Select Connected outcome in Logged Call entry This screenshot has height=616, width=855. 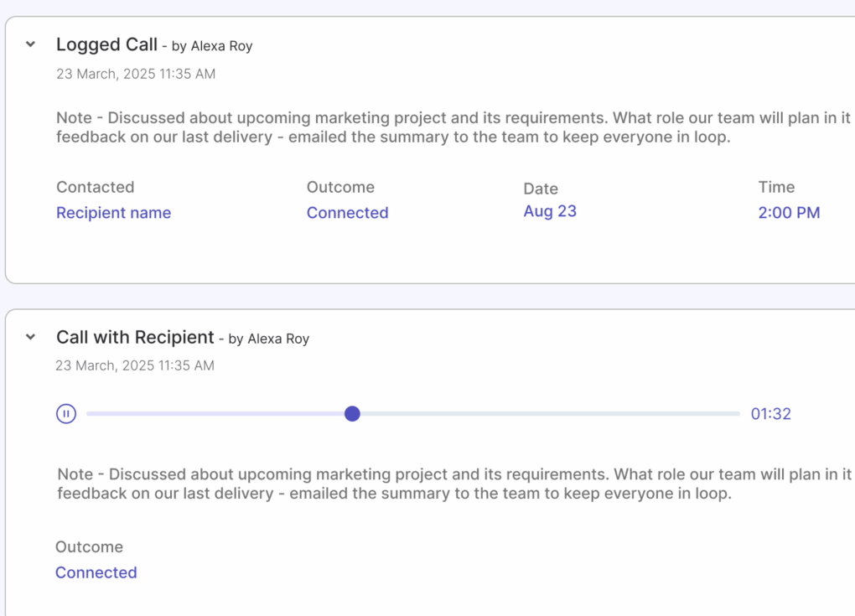coord(347,213)
